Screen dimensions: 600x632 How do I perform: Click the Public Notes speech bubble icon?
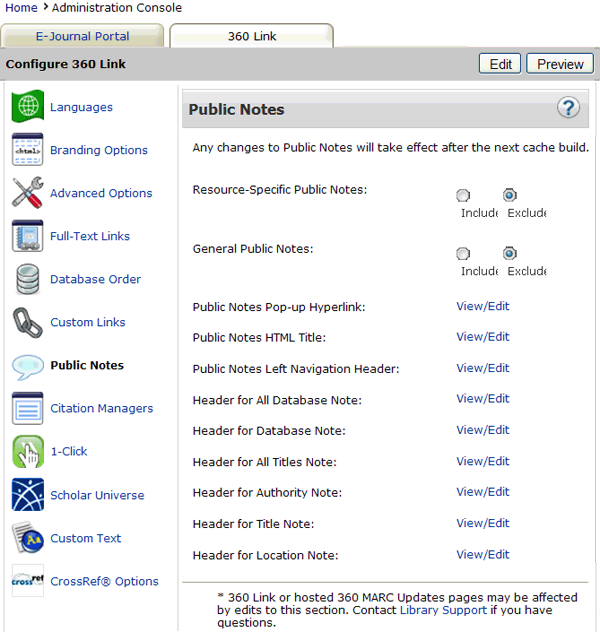point(27,367)
